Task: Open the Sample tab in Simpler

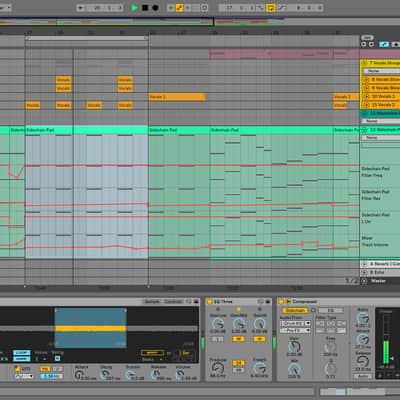Action: 152,302
